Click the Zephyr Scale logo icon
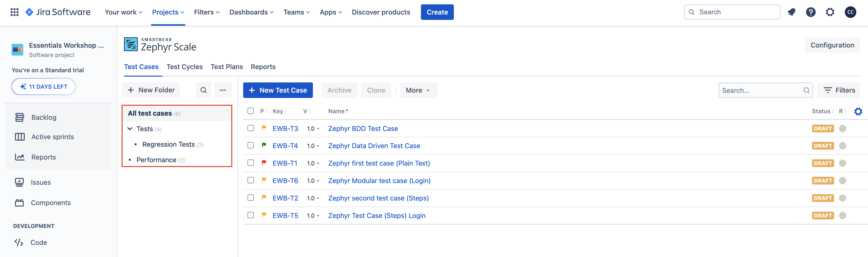 click(131, 44)
